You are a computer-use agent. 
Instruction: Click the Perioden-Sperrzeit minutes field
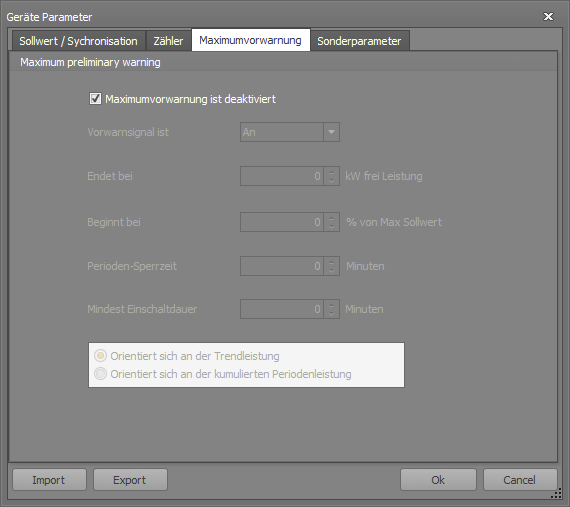[282, 266]
